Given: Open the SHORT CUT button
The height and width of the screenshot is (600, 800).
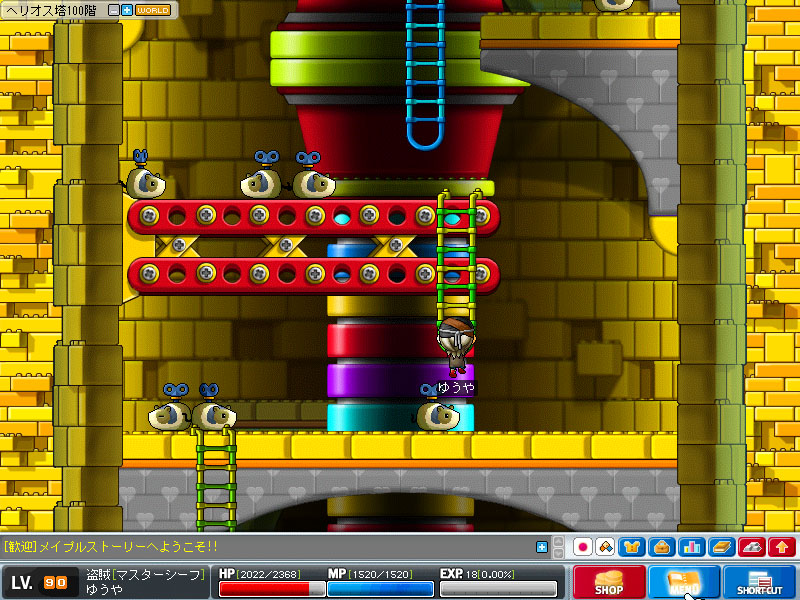Looking at the screenshot, I should click(760, 582).
